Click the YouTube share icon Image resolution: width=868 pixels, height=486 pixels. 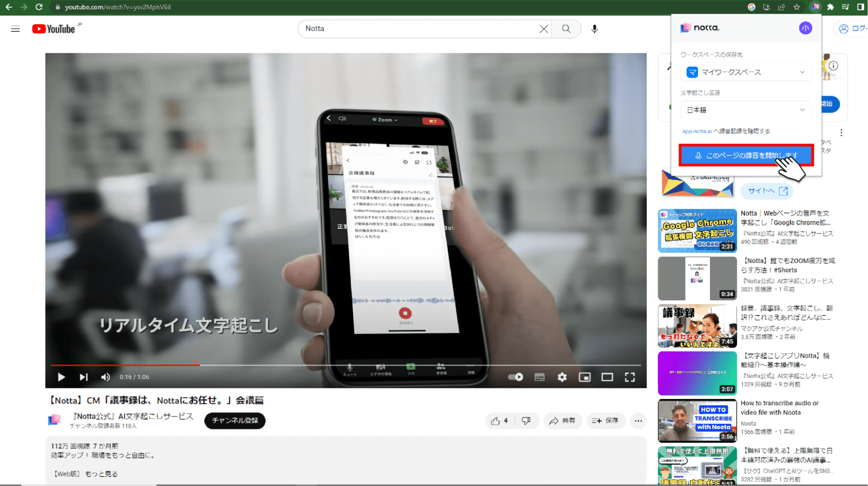tap(561, 420)
